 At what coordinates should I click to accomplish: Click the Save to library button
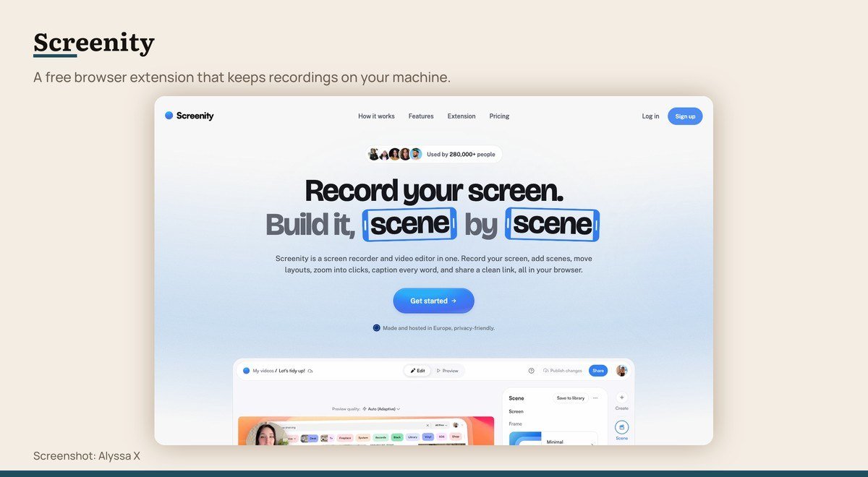click(570, 398)
